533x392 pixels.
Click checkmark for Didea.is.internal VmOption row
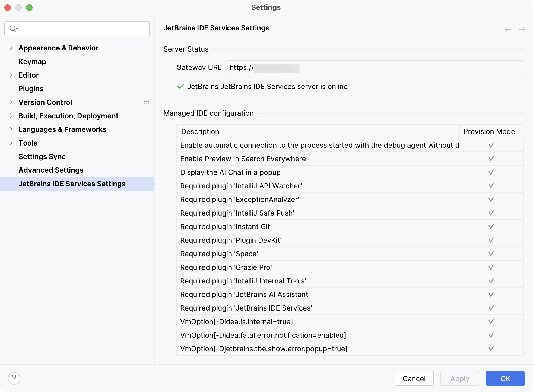pos(491,321)
